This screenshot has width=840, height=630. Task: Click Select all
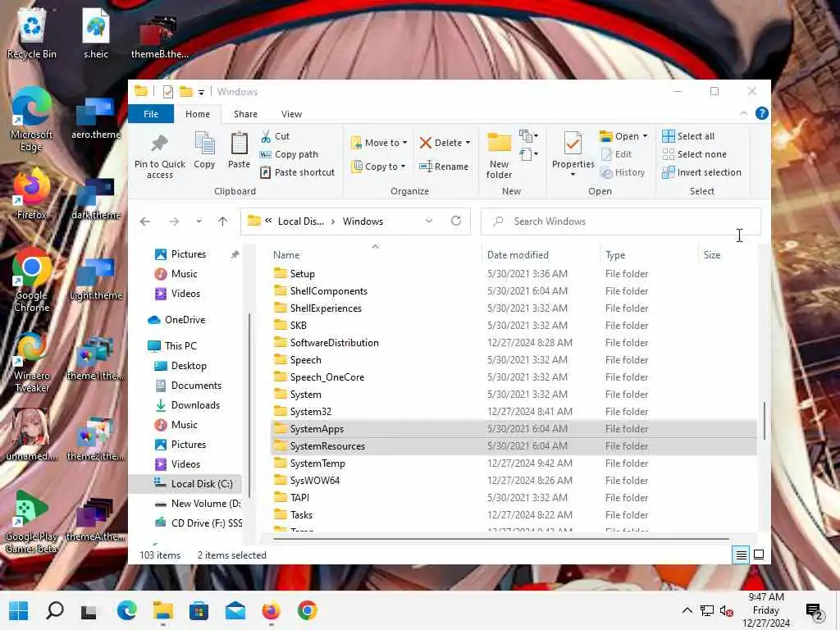click(x=688, y=136)
